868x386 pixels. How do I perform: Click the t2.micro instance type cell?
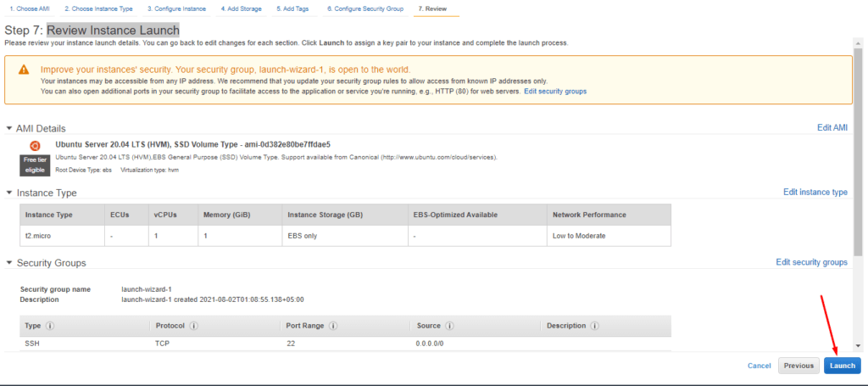pyautogui.click(x=61, y=236)
